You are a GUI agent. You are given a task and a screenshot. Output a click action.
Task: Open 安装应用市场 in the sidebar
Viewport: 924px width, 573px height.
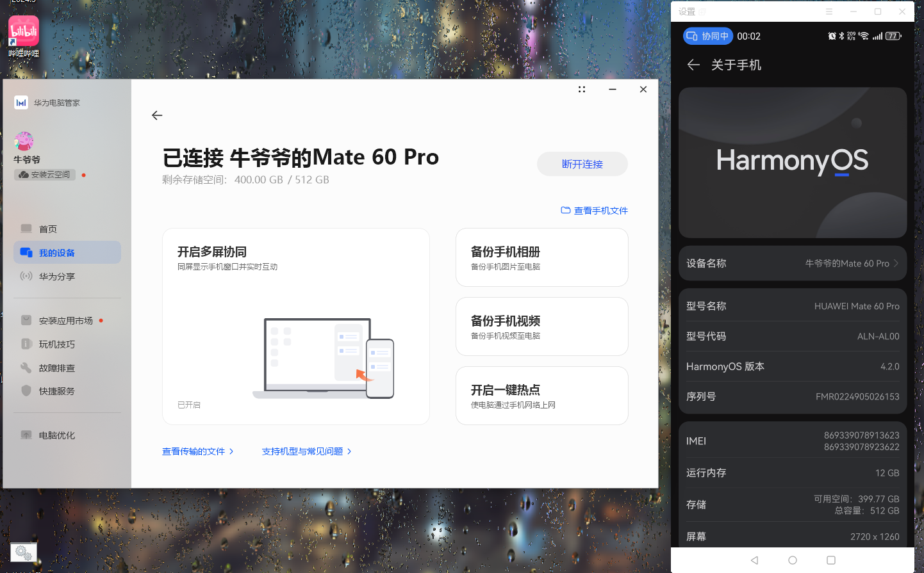point(67,320)
